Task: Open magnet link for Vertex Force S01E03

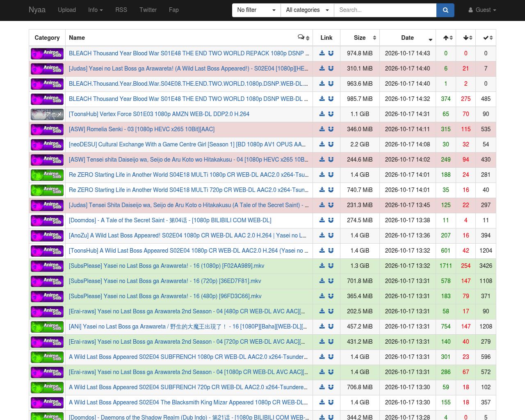Action: point(331,114)
